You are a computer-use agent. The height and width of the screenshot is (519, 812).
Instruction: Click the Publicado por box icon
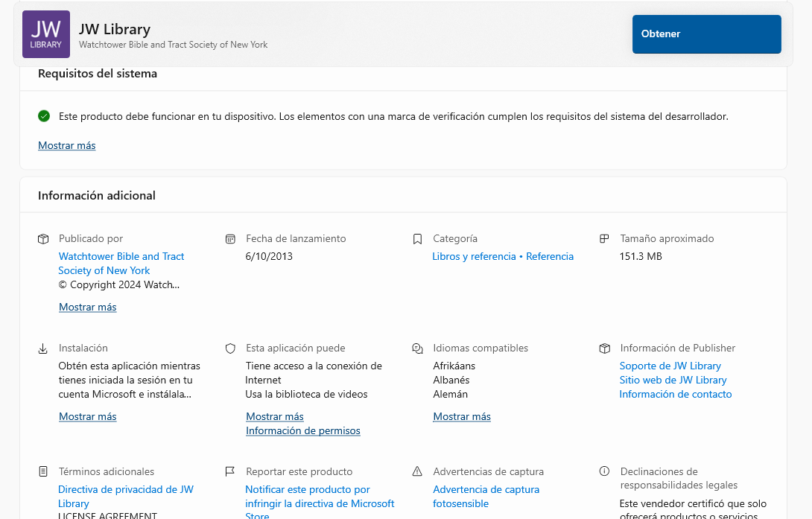tap(43, 238)
